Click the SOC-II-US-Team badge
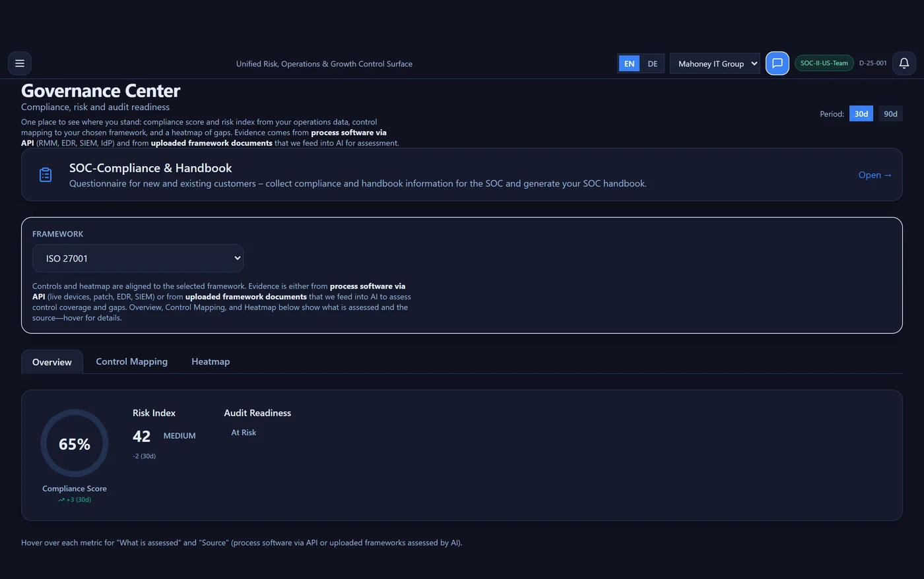 (824, 63)
